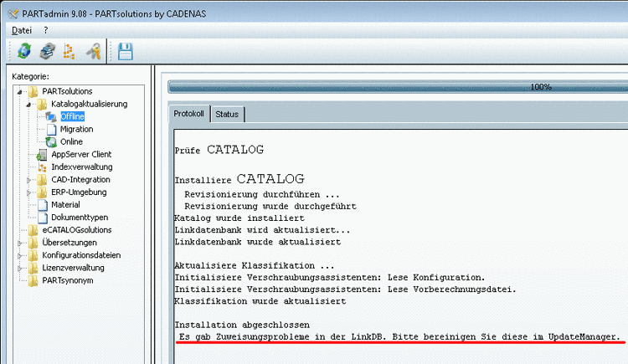Select the PARTsynonym label
This screenshot has height=364, width=628.
[68, 280]
